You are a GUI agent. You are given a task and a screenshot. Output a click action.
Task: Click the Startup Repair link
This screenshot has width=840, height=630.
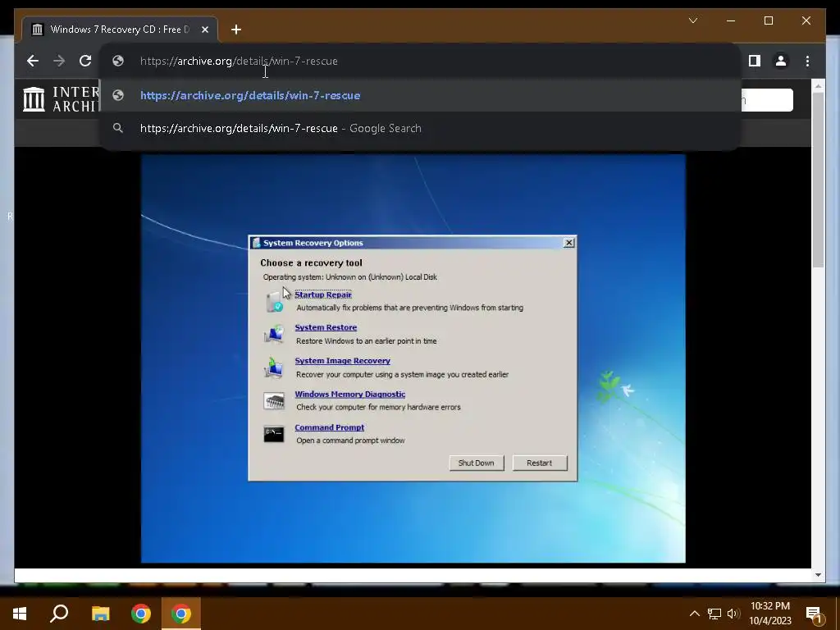tap(323, 294)
